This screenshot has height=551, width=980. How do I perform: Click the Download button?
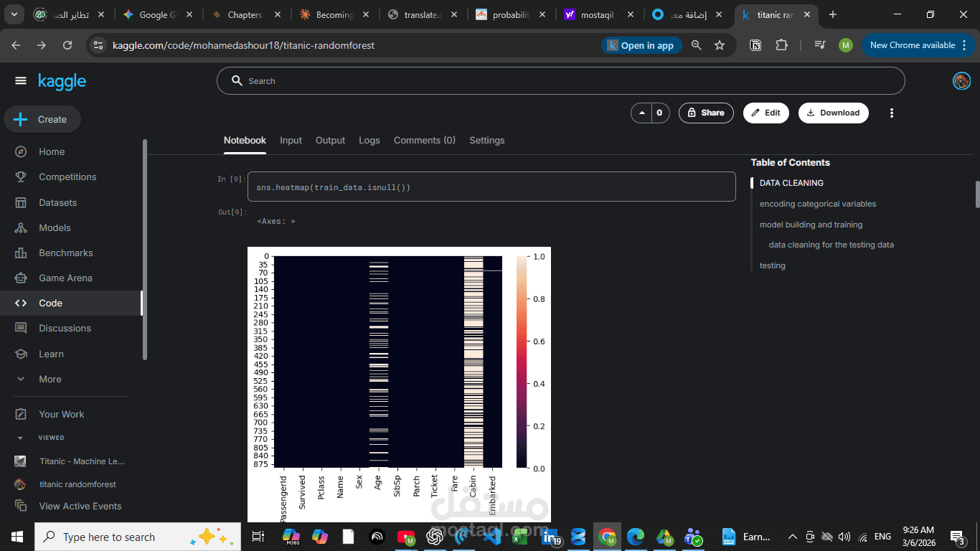coord(834,113)
